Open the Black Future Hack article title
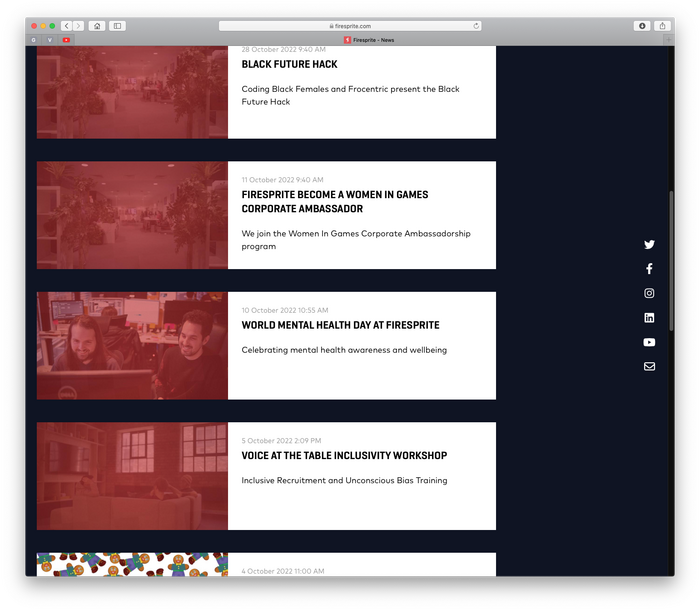The height and width of the screenshot is (610, 700). 289,64
